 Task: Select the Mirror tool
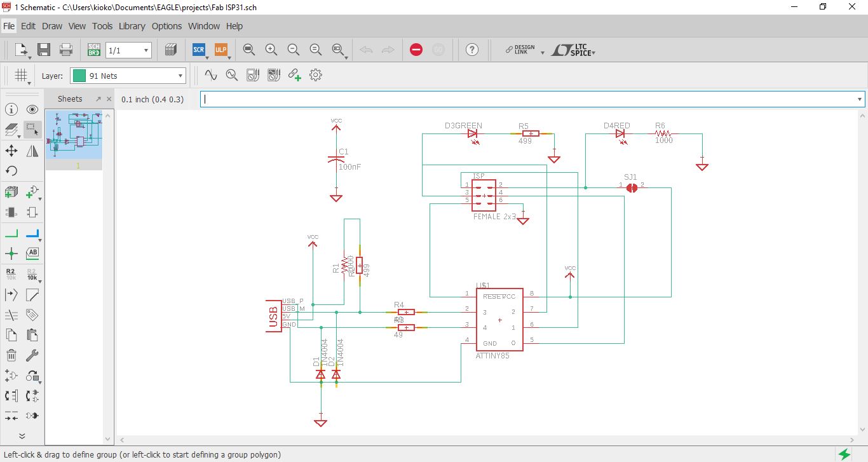(32, 151)
